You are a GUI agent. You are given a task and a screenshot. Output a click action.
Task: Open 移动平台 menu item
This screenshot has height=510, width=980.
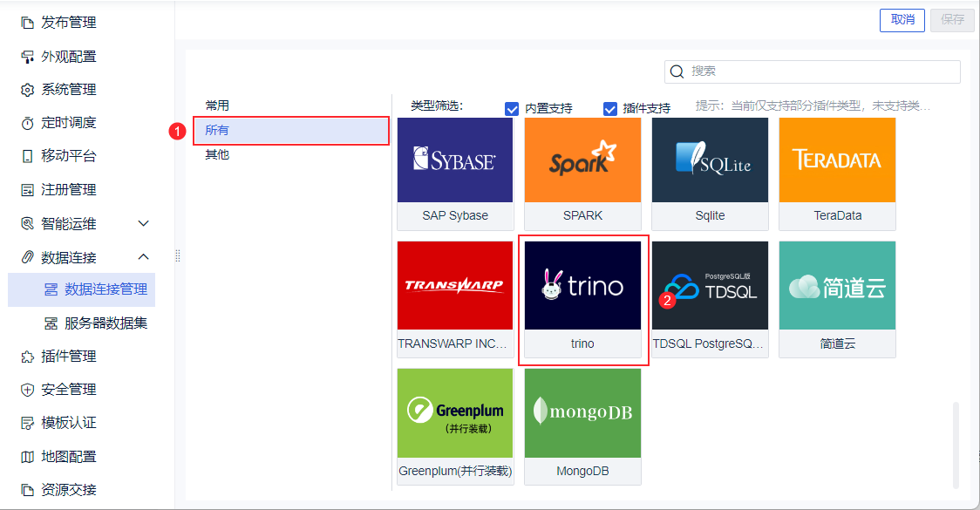(69, 156)
